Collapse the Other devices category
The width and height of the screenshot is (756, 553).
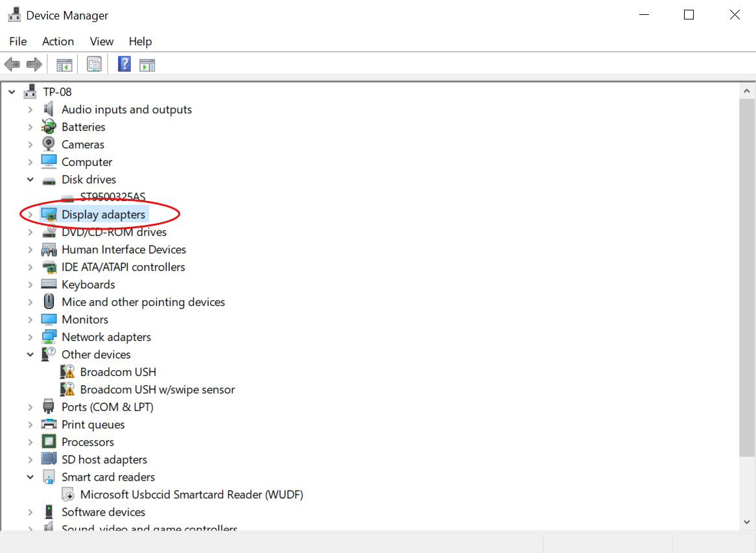pos(30,355)
